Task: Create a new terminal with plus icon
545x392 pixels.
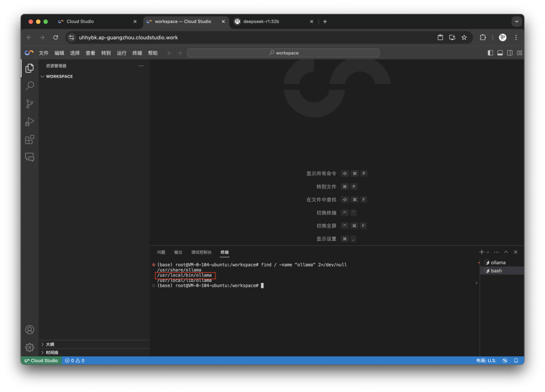Action: coord(481,252)
